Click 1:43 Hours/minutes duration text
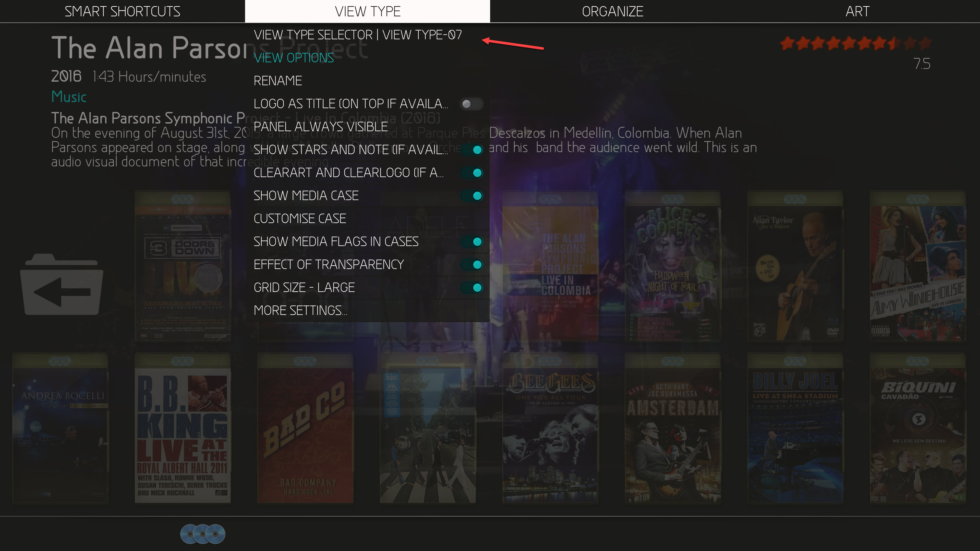980x551 pixels. pyautogui.click(x=150, y=77)
